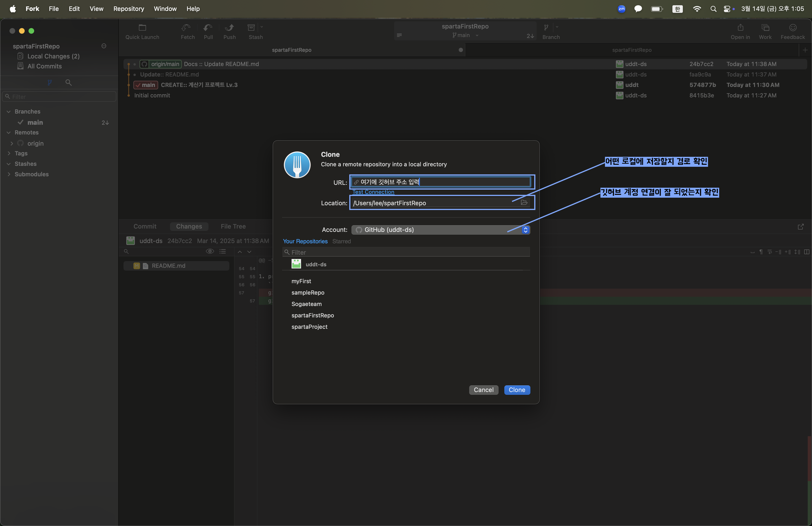Select Your Repositories tab link

click(x=305, y=241)
